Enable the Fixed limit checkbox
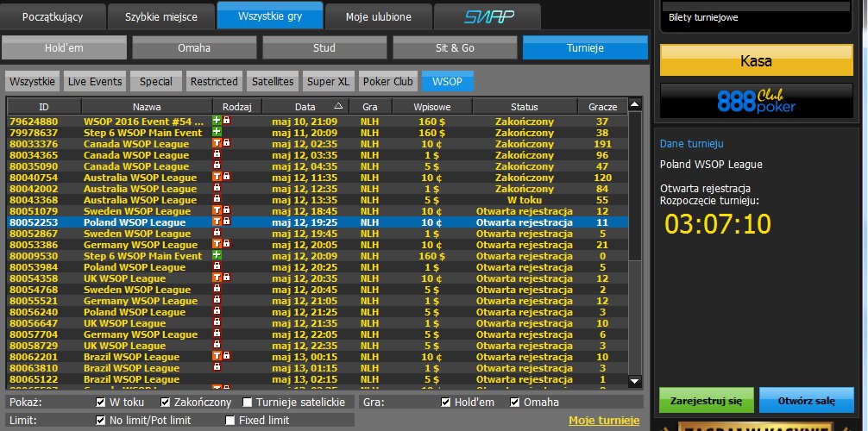 pos(230,421)
